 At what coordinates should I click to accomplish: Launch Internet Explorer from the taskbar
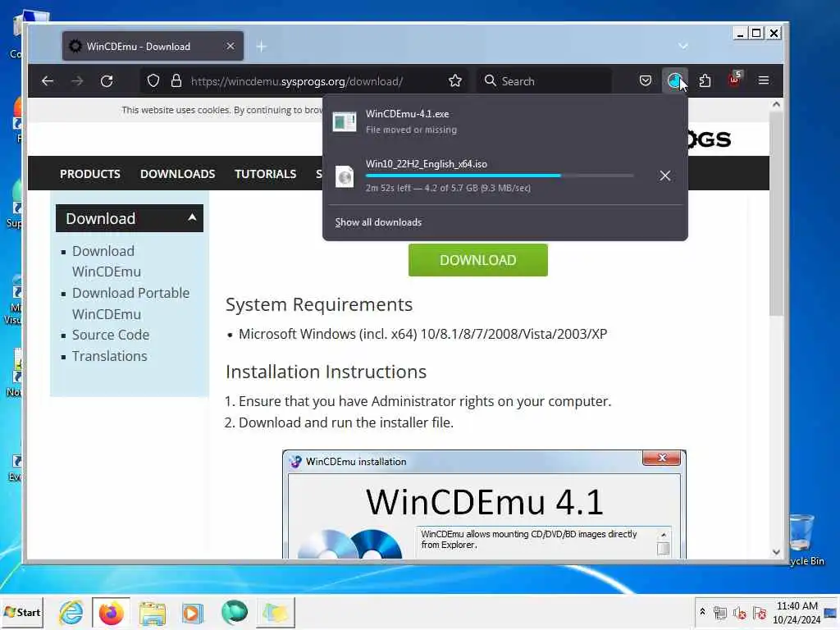click(x=71, y=613)
